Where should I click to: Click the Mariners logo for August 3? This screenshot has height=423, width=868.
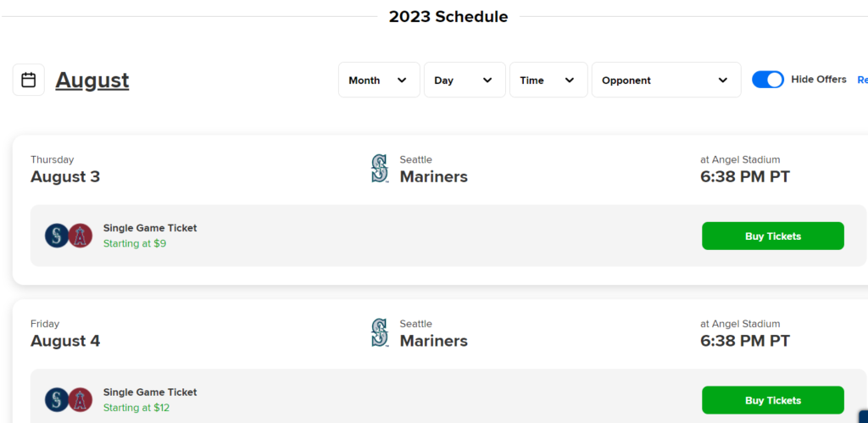[379, 168]
